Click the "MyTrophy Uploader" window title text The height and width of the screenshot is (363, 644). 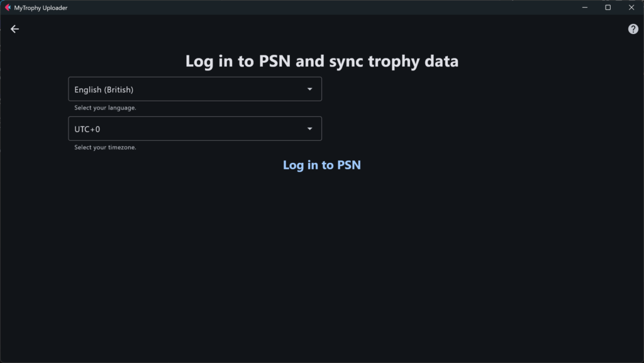pos(41,8)
